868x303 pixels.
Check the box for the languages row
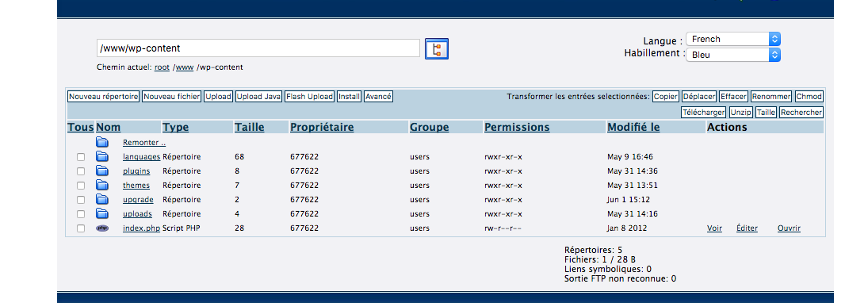[x=81, y=157]
